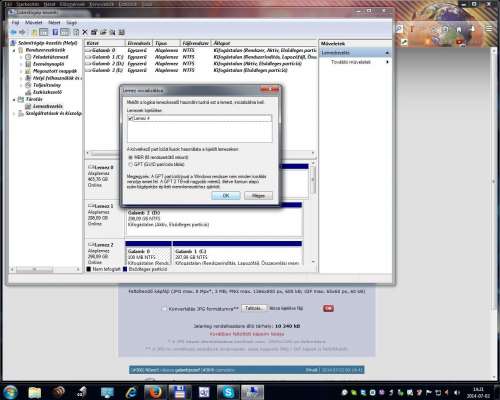Click the Lemez 1 disk icon in the lower pane
This screenshot has height=400, width=500.
91,206
